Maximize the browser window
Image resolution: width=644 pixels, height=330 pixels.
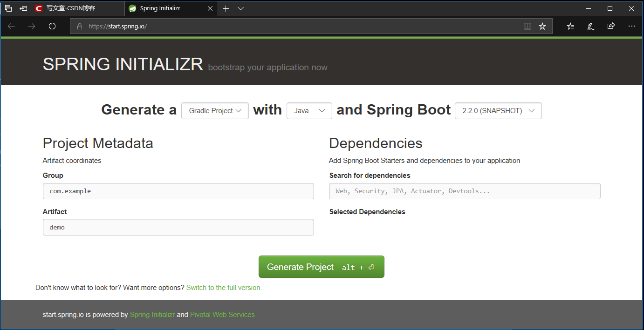click(x=610, y=8)
